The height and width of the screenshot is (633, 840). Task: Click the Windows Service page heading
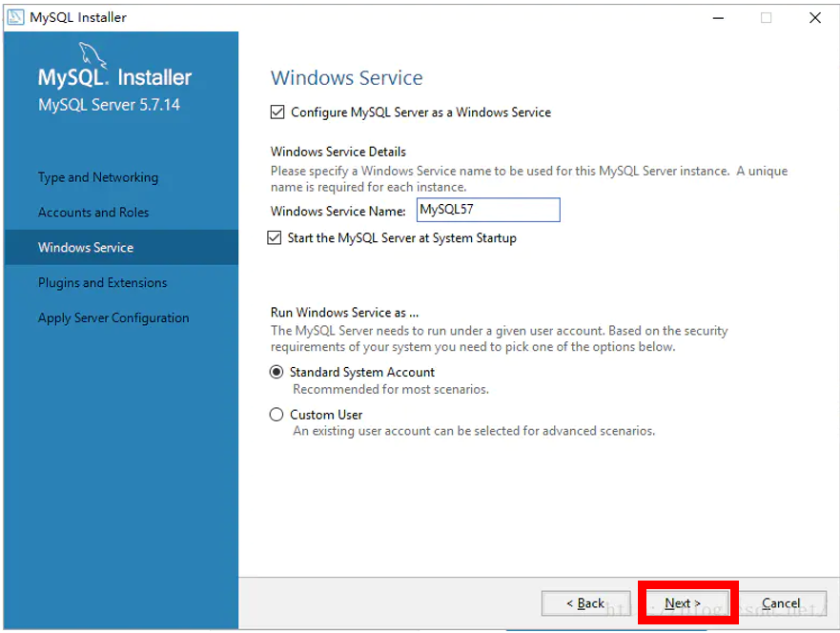coord(346,77)
